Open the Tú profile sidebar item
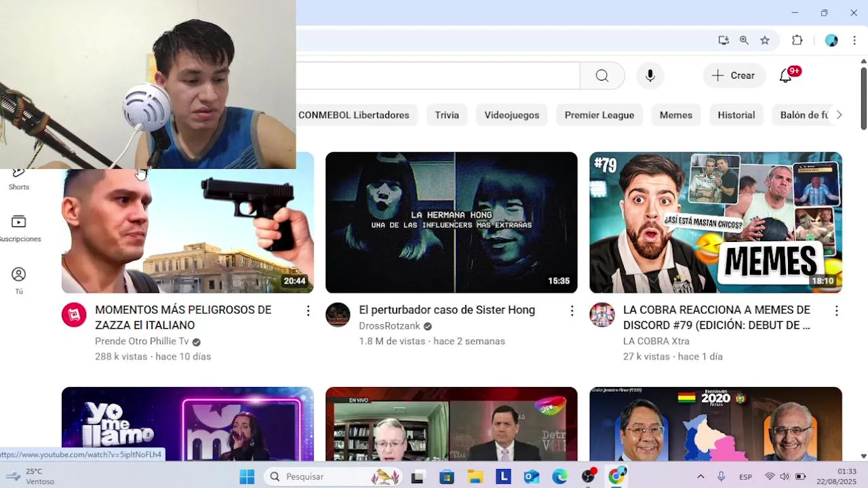 point(19,281)
